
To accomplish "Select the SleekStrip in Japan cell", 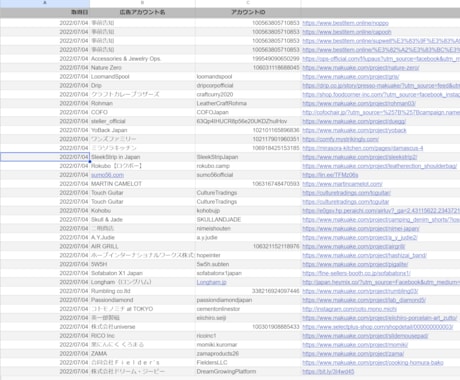I will pos(142,157).
